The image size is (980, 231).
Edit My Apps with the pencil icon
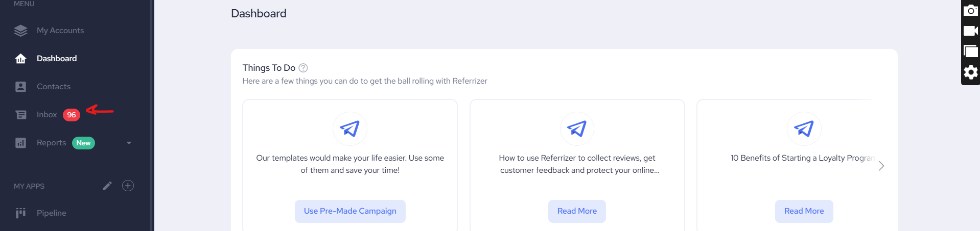coord(107,186)
